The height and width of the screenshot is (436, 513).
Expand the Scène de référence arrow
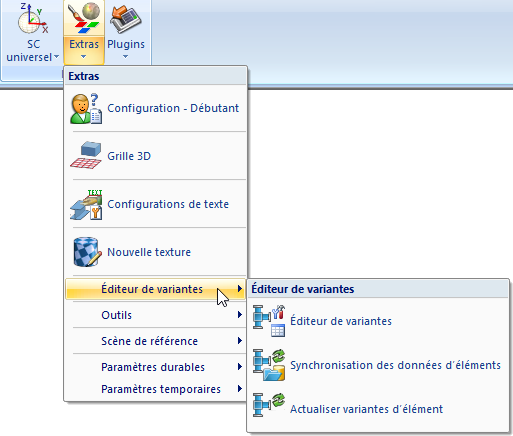[x=240, y=340]
